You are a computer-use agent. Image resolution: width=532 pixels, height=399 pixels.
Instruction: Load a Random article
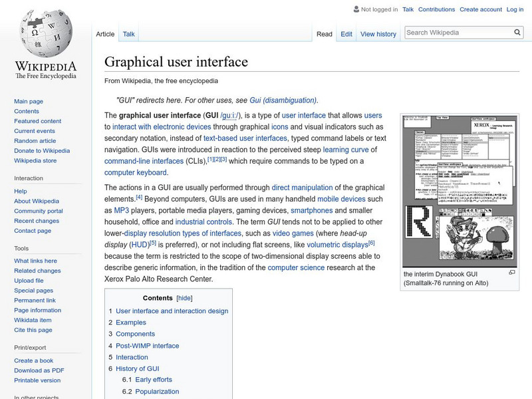pos(35,140)
